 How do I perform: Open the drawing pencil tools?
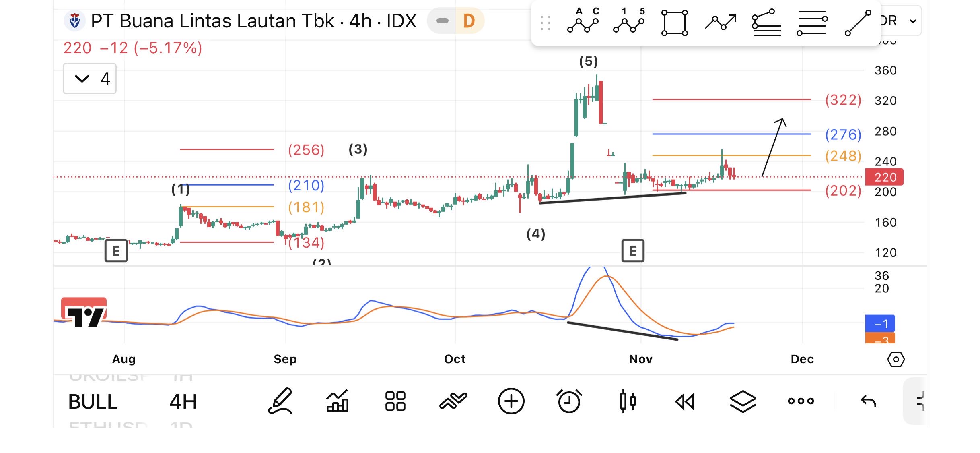pyautogui.click(x=280, y=401)
